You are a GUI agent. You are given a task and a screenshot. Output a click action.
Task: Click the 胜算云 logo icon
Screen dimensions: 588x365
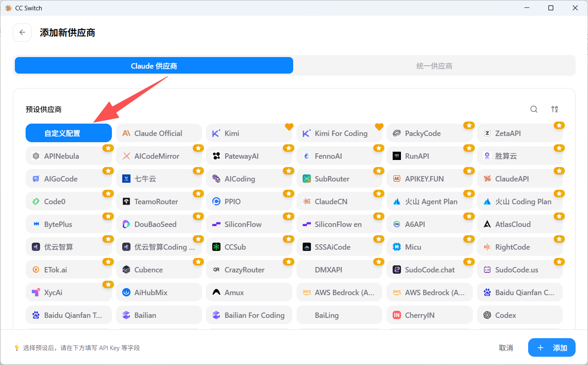coord(487,156)
